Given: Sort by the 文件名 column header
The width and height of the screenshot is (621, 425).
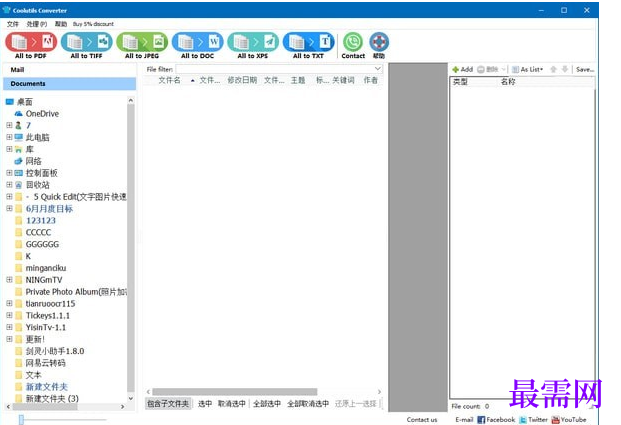Looking at the screenshot, I should click(x=169, y=80).
